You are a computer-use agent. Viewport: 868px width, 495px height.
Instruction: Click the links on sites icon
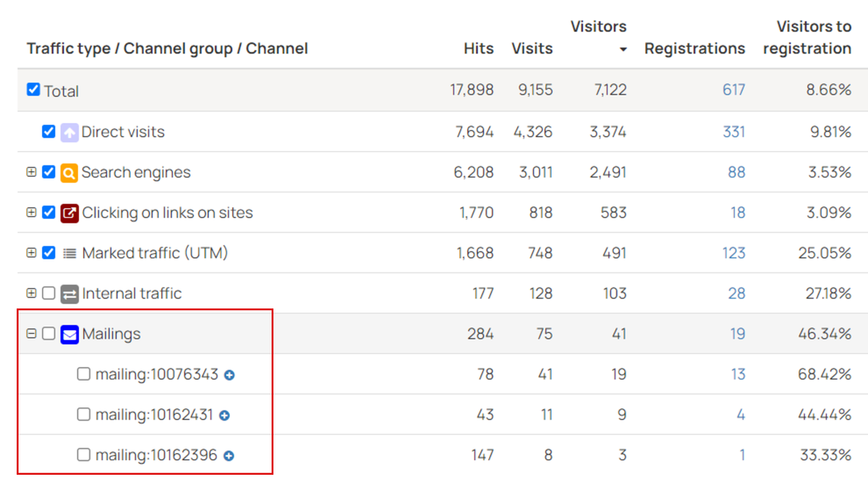pos(69,213)
